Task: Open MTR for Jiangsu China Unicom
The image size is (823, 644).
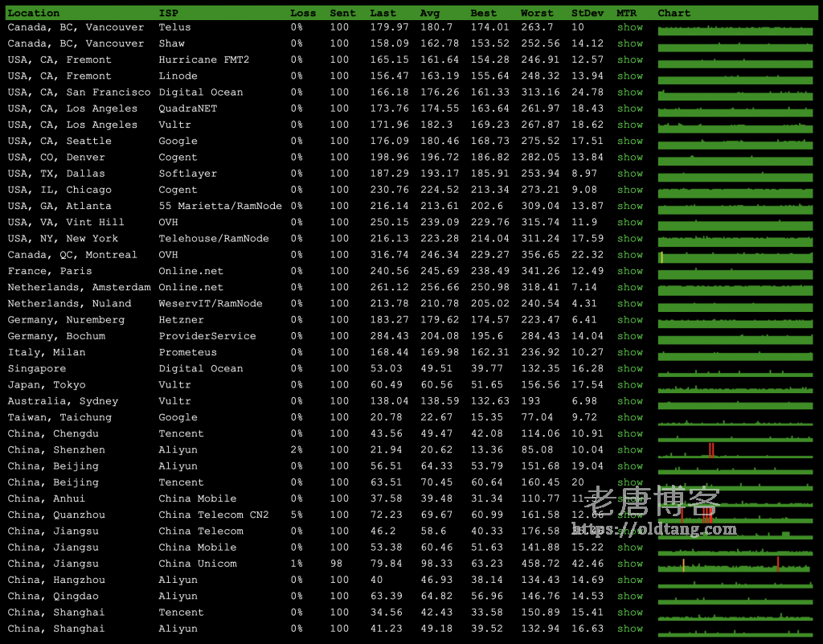Action: pos(629,564)
